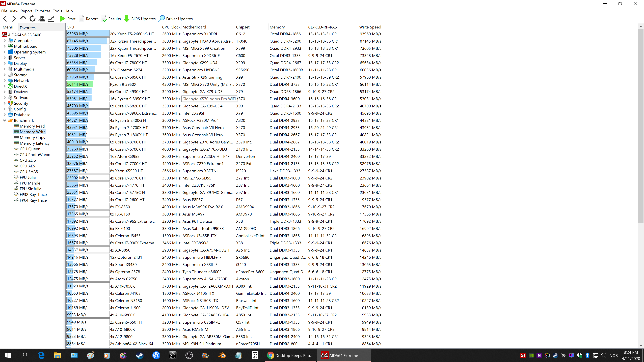Screen dimensions: 644x362
Task: Select the DirectX icon in the tree
Action: (x=10, y=86)
